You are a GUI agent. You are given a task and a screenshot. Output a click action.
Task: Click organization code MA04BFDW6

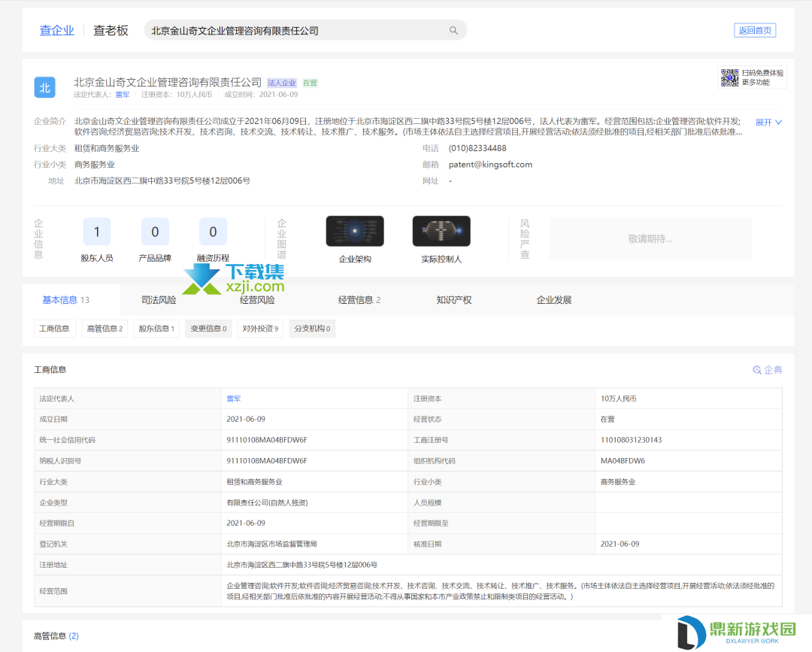click(x=623, y=460)
